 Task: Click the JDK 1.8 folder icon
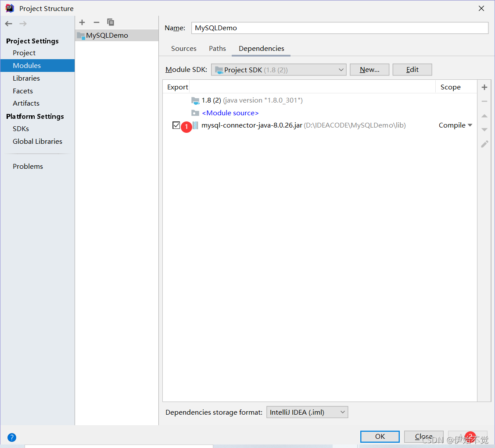pos(195,100)
